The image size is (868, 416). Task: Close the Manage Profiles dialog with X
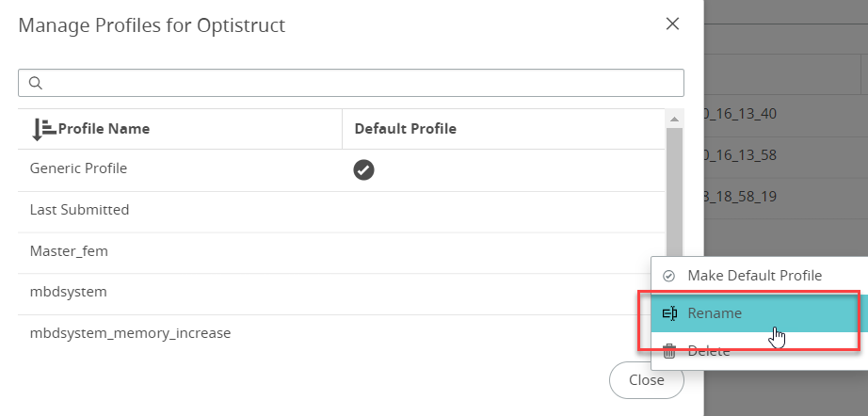[672, 24]
